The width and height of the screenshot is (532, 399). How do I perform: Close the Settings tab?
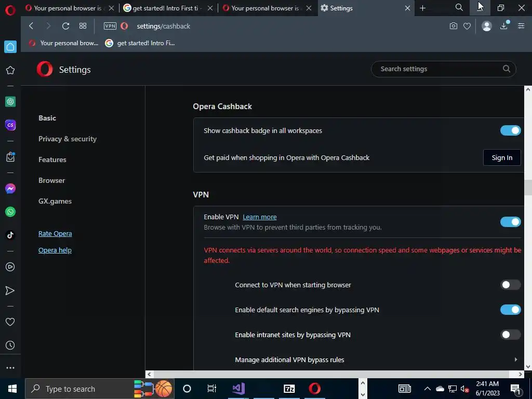[407, 8]
